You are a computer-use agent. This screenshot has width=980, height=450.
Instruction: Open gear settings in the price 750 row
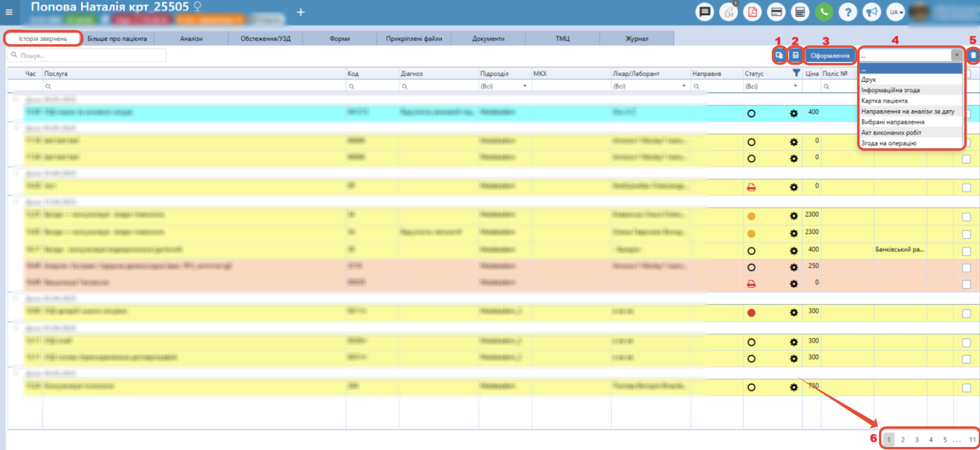tap(794, 387)
